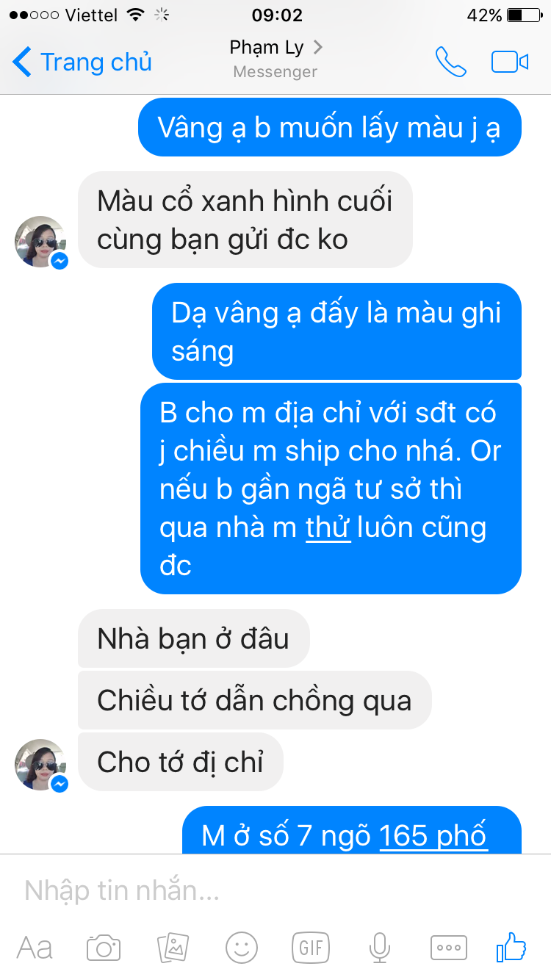Start a voice call with Phạm Ly
551x980 pixels.
[x=450, y=62]
